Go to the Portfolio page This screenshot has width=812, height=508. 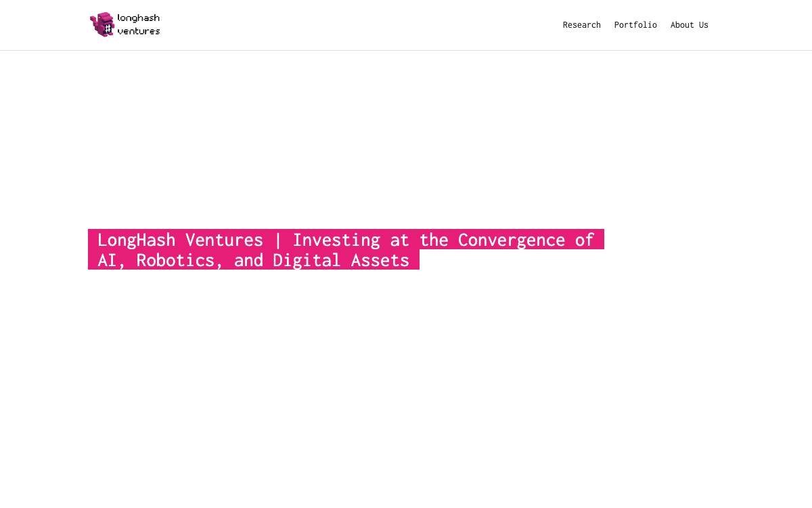click(635, 25)
